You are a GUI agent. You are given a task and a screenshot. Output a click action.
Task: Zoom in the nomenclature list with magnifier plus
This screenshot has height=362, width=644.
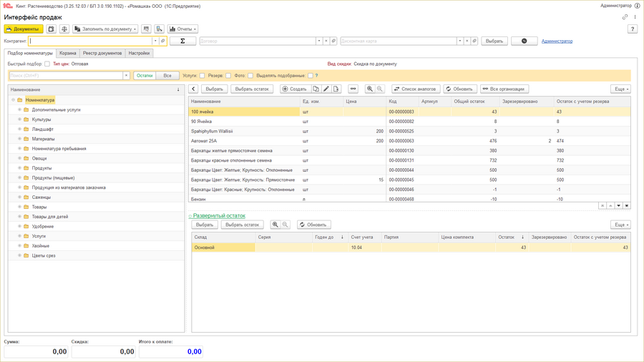point(370,89)
